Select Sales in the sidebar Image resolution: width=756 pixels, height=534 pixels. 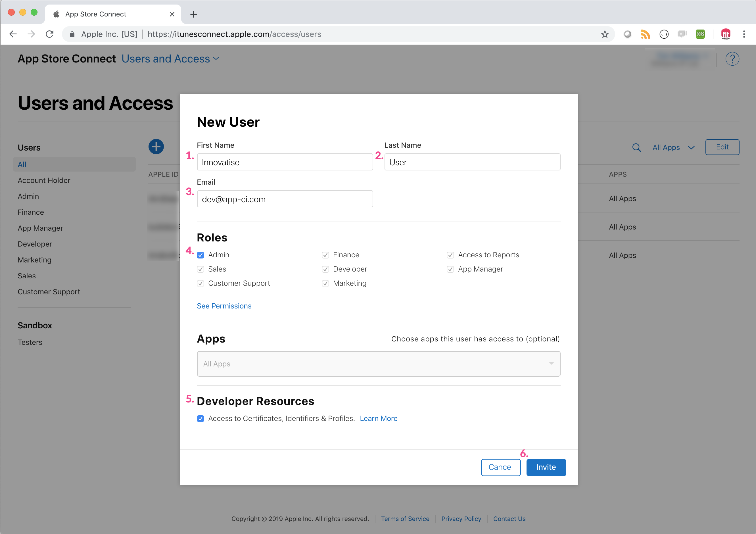(27, 276)
